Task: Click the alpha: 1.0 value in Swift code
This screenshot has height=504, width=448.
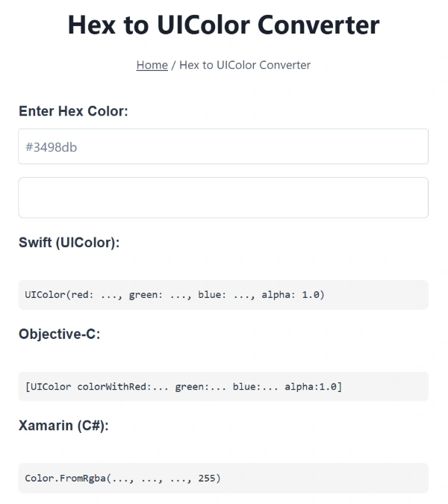Action: tap(293, 295)
